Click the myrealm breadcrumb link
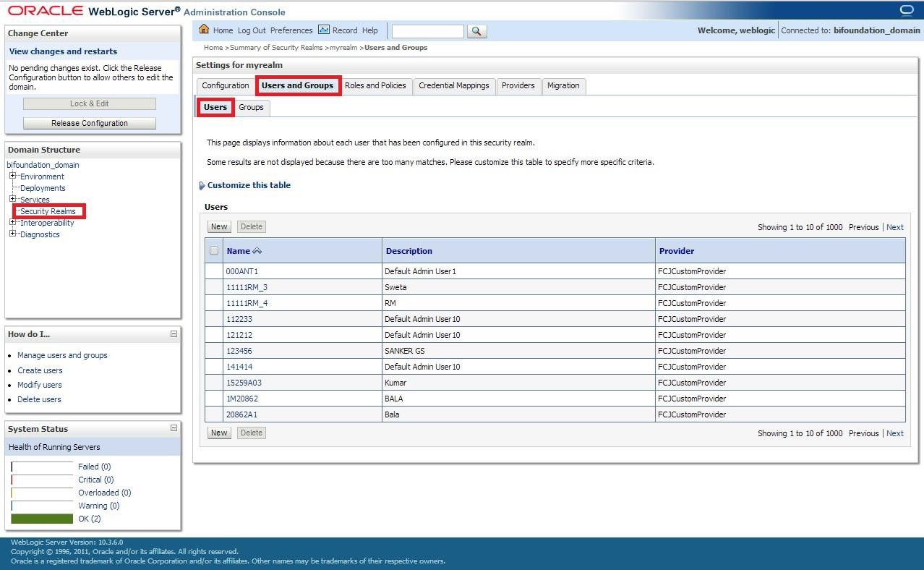The image size is (924, 570). coord(343,48)
